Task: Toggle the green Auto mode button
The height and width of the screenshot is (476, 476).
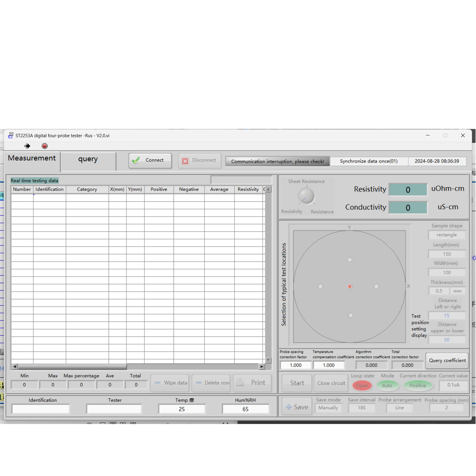Action: pyautogui.click(x=387, y=385)
